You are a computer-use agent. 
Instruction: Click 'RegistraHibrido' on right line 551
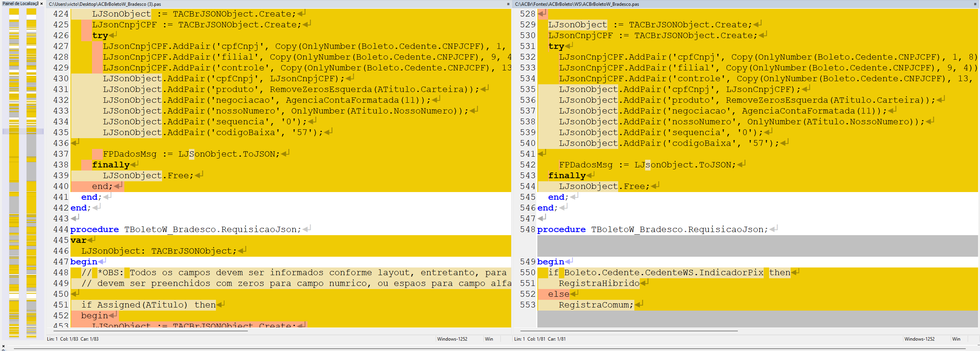tap(599, 283)
